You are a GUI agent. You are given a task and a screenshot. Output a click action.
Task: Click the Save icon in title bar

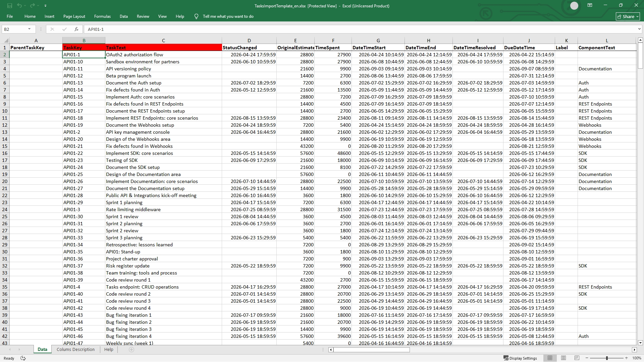[10, 6]
